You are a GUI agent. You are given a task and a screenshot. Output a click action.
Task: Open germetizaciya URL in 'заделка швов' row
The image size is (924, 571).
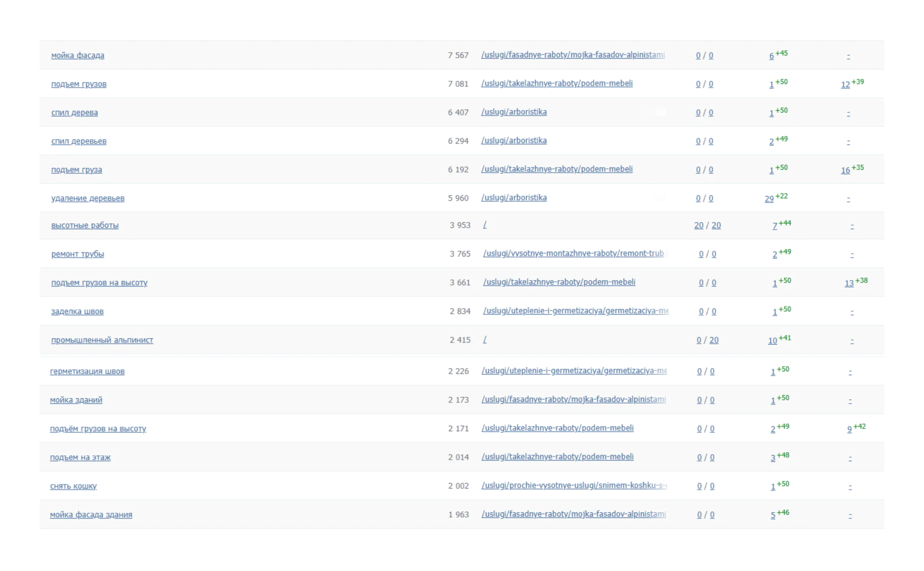pos(576,311)
